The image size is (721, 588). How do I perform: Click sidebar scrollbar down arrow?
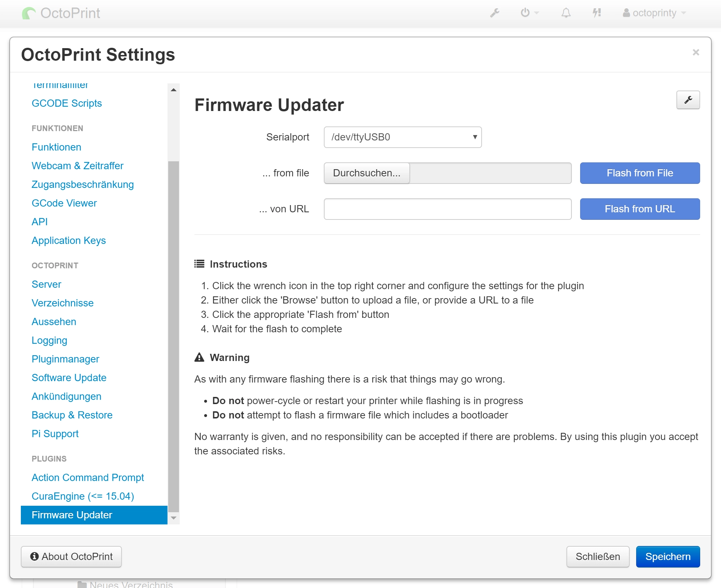[174, 518]
